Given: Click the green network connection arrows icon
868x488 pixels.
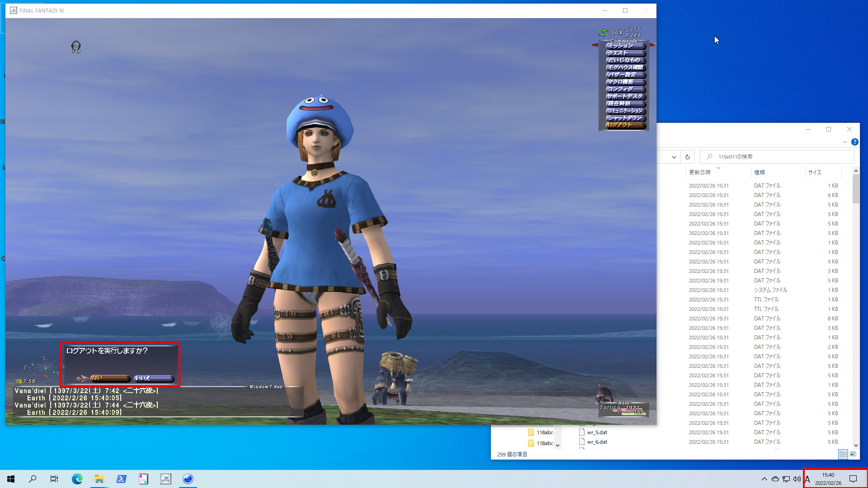Looking at the screenshot, I should [603, 33].
